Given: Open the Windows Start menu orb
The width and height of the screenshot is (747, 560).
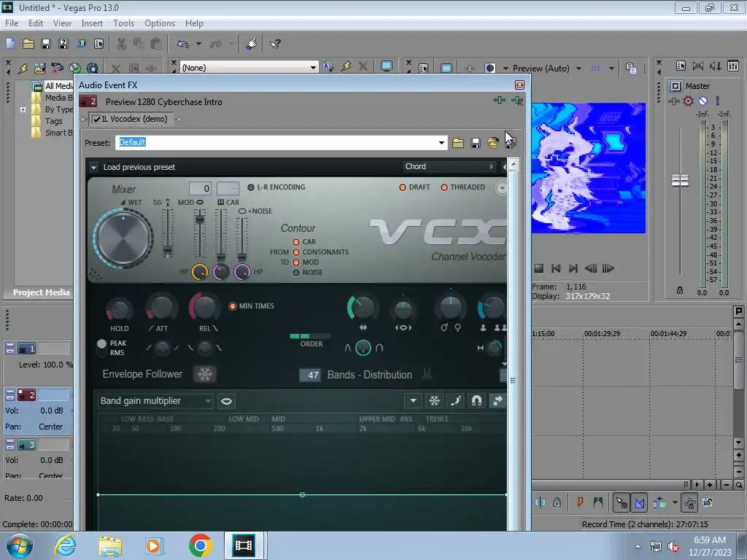Looking at the screenshot, I should tap(20, 545).
